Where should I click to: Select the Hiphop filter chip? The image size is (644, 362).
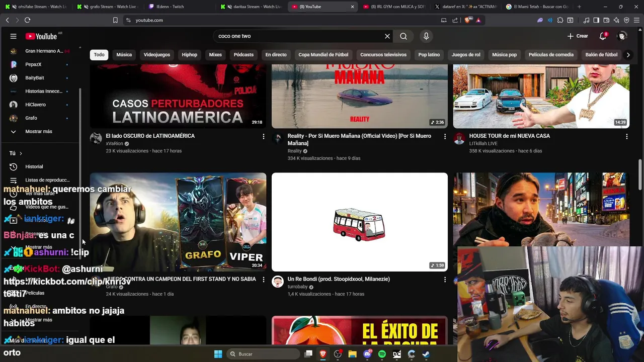tap(190, 55)
